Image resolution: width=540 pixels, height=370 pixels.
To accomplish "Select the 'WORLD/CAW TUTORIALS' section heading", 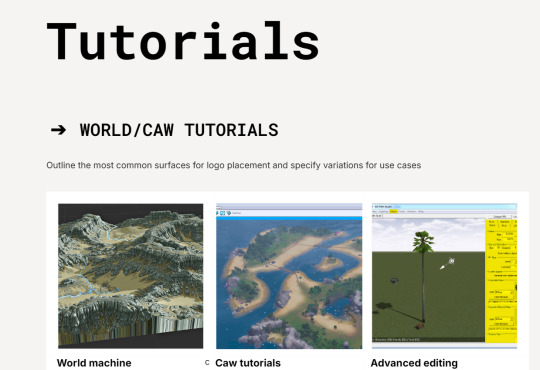I will (x=179, y=130).
